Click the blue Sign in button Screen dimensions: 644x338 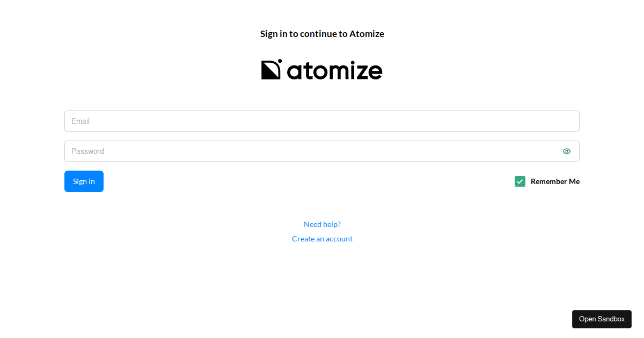[84, 181]
